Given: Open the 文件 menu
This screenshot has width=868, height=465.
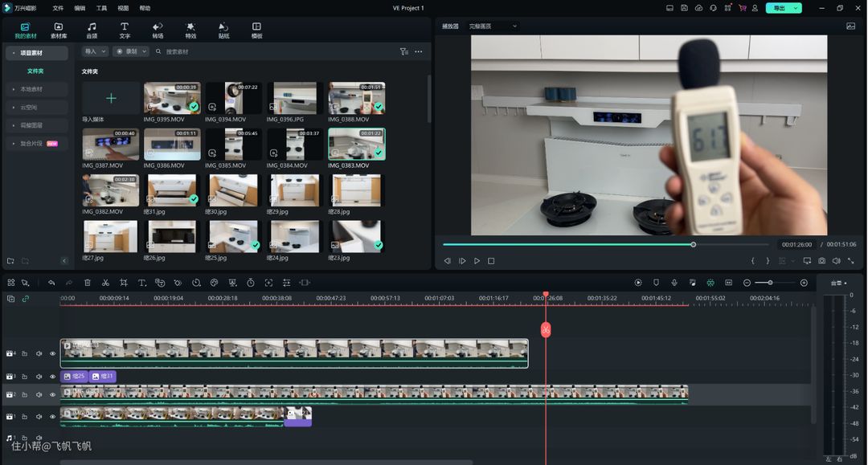Looking at the screenshot, I should point(58,8).
